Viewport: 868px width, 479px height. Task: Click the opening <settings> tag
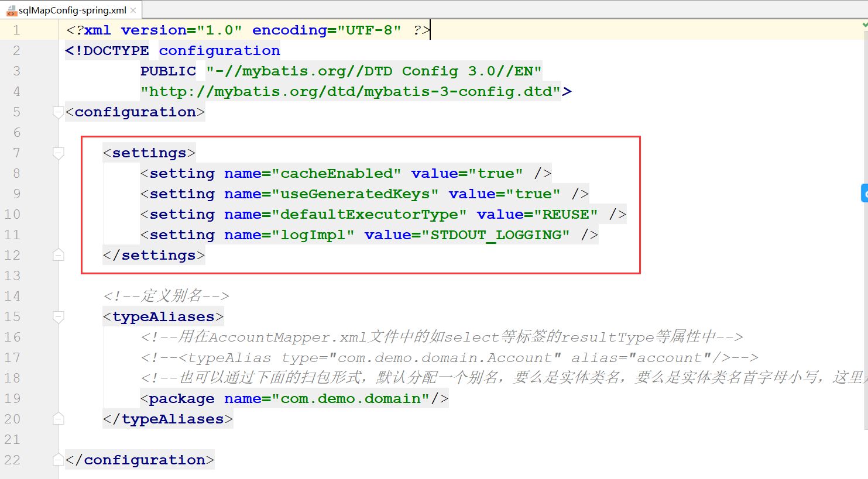tap(149, 153)
